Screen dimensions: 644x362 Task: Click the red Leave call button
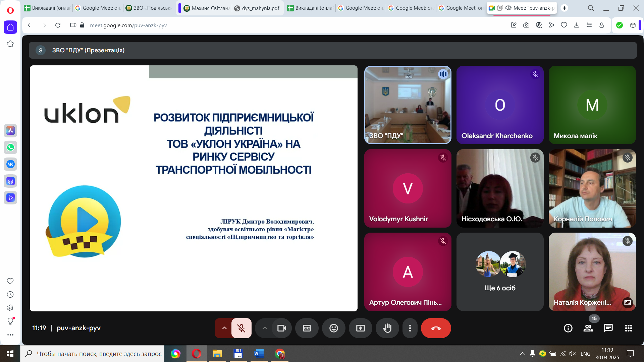pyautogui.click(x=436, y=328)
